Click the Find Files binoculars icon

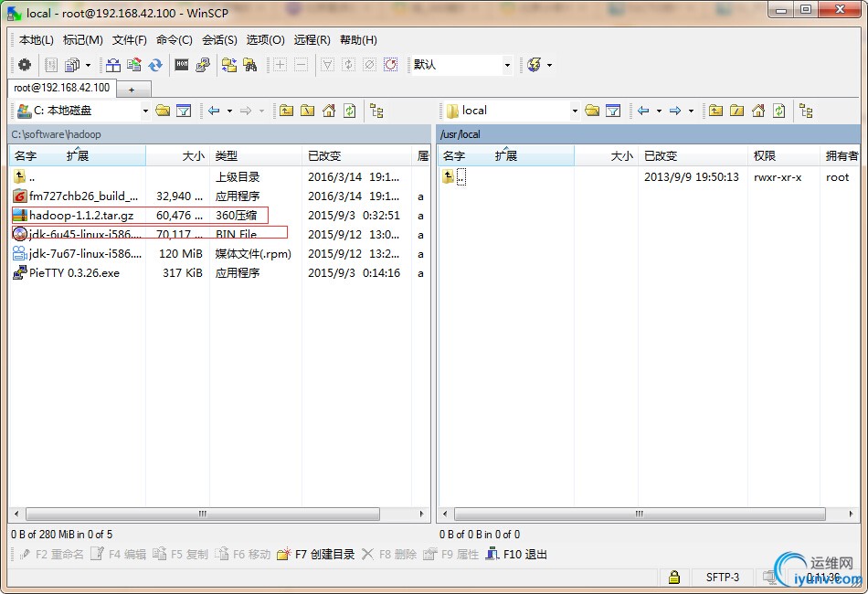click(x=249, y=65)
